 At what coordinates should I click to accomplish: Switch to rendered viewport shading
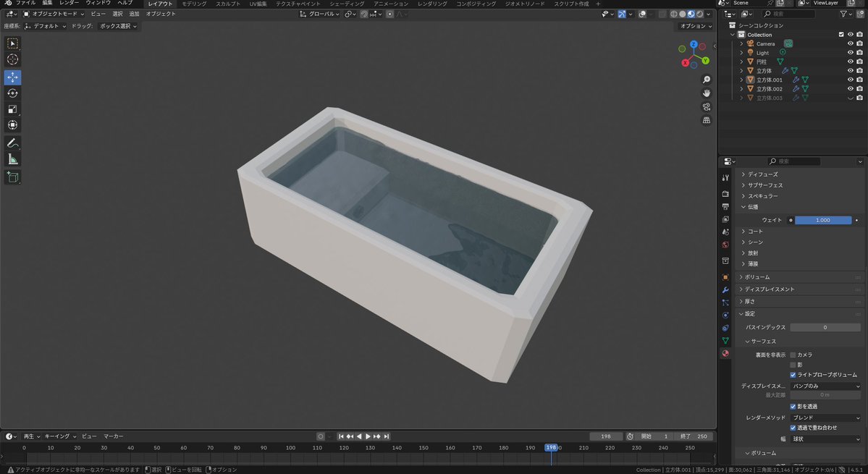(700, 14)
